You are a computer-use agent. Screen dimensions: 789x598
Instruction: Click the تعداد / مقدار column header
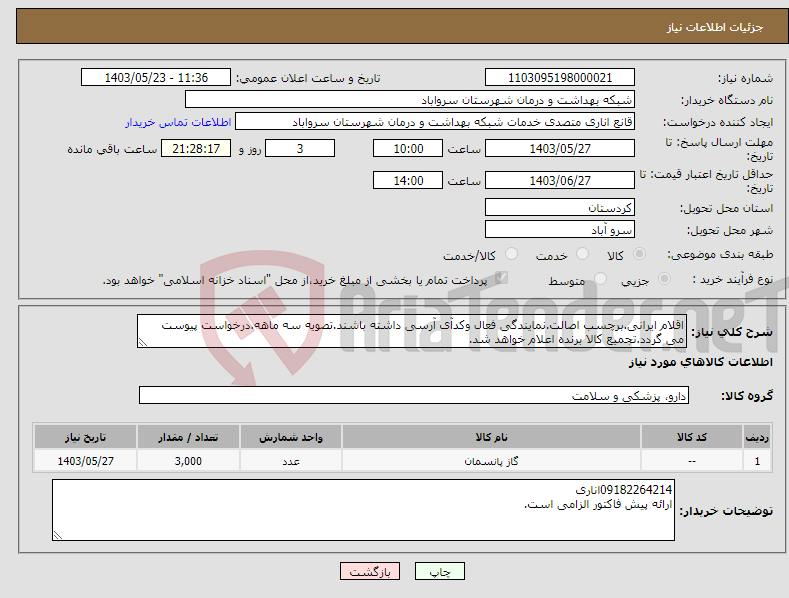[188, 437]
